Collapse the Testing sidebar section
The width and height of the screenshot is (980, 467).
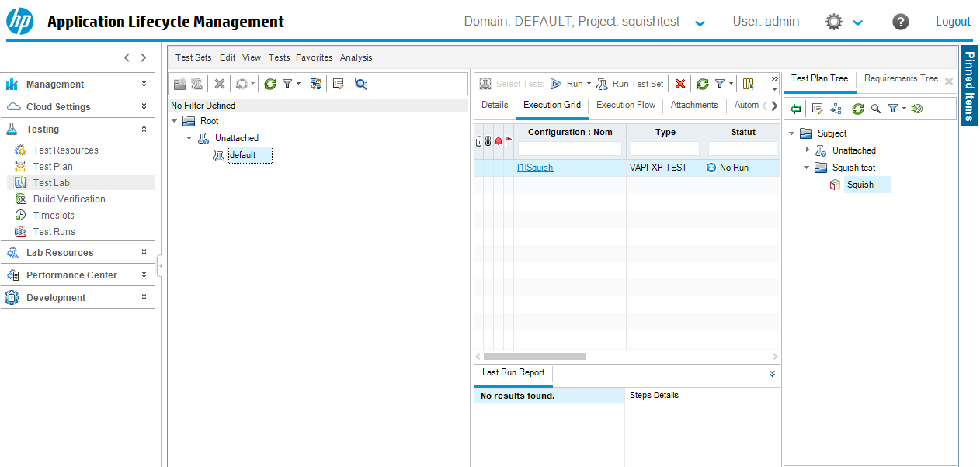click(144, 130)
